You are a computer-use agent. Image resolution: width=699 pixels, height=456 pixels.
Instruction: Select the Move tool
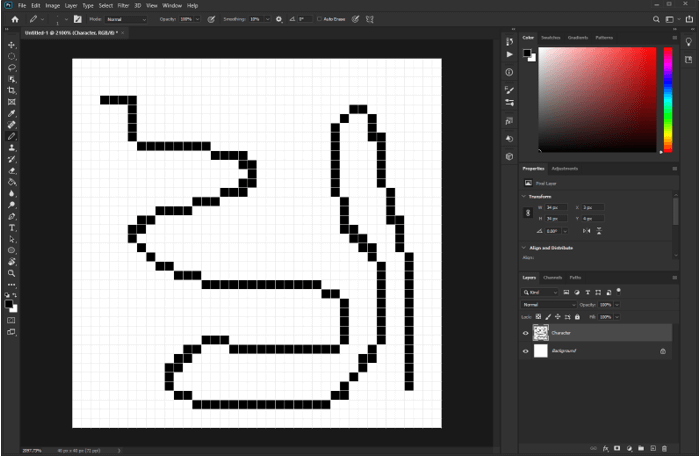point(12,45)
